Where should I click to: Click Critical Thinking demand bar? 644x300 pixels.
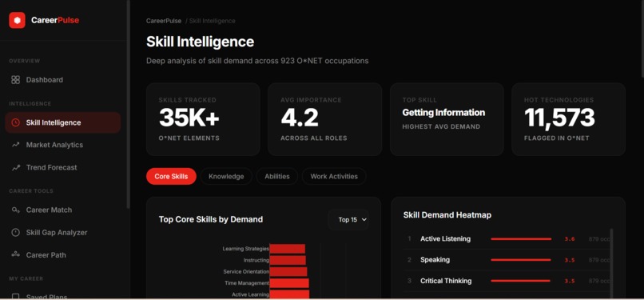pyautogui.click(x=520, y=281)
